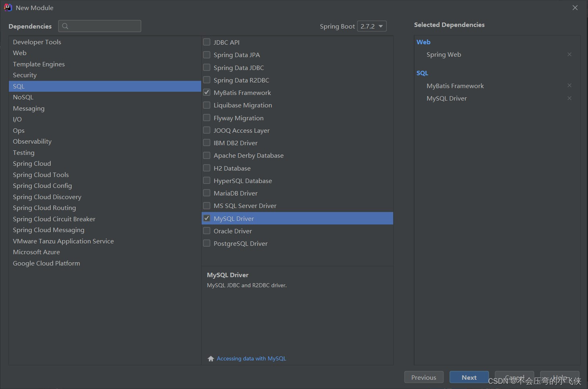Select the SQL category

(x=105, y=86)
